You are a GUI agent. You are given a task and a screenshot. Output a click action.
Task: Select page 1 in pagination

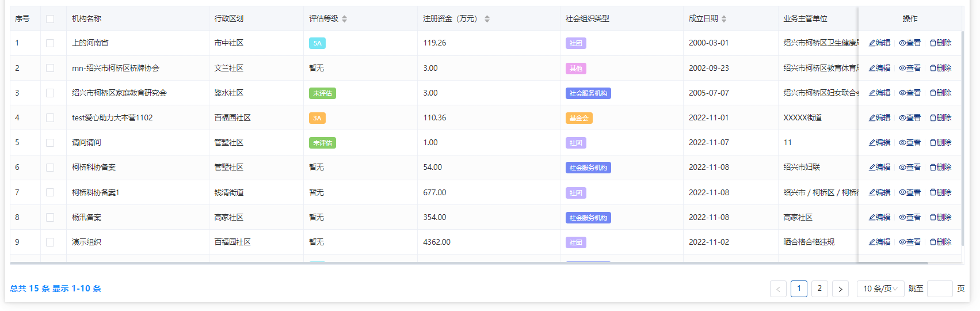tap(799, 289)
